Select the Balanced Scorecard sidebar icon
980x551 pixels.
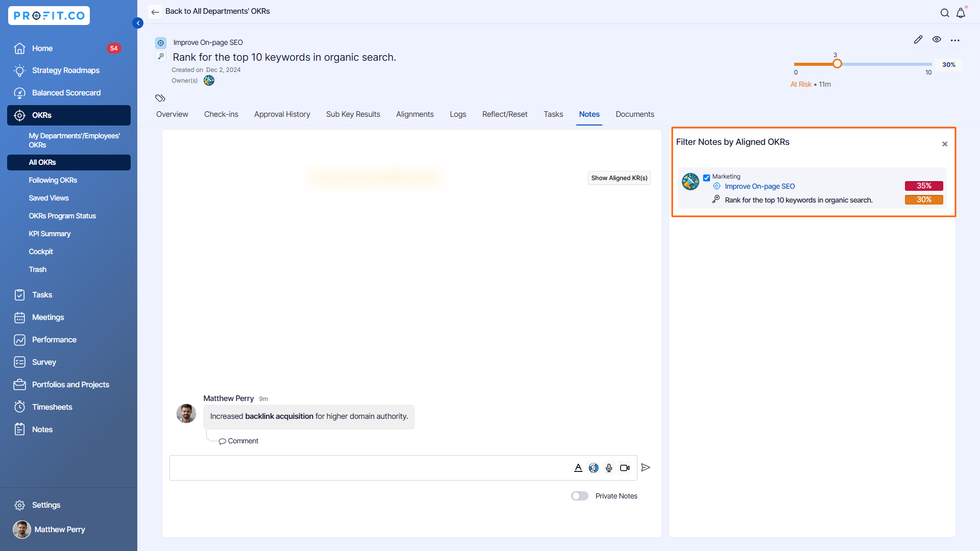(x=19, y=93)
